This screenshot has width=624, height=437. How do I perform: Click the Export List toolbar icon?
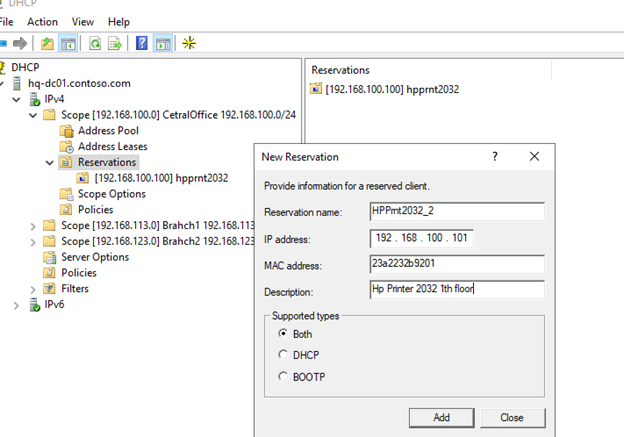click(x=115, y=43)
